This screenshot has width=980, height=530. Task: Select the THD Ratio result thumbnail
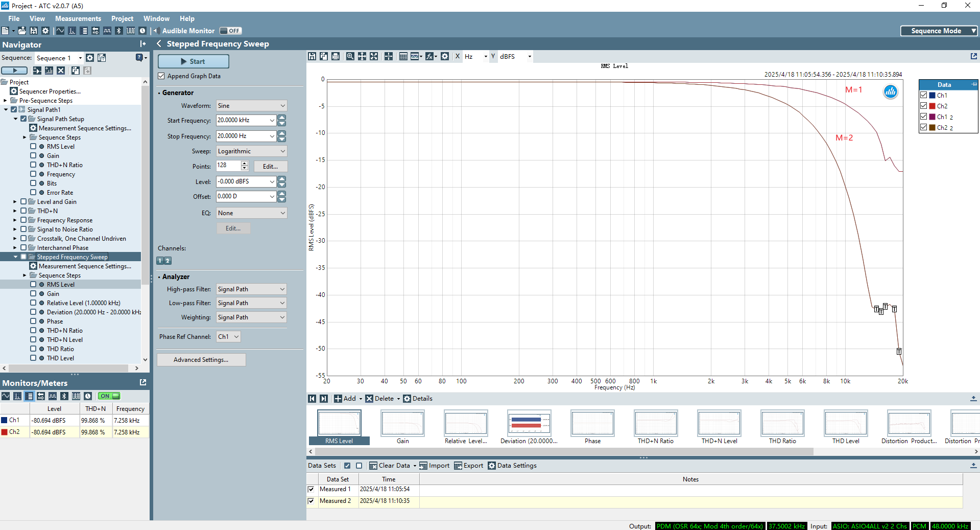click(782, 427)
